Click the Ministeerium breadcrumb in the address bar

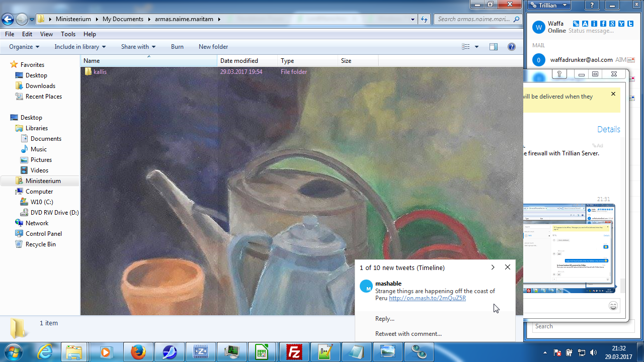click(73, 19)
